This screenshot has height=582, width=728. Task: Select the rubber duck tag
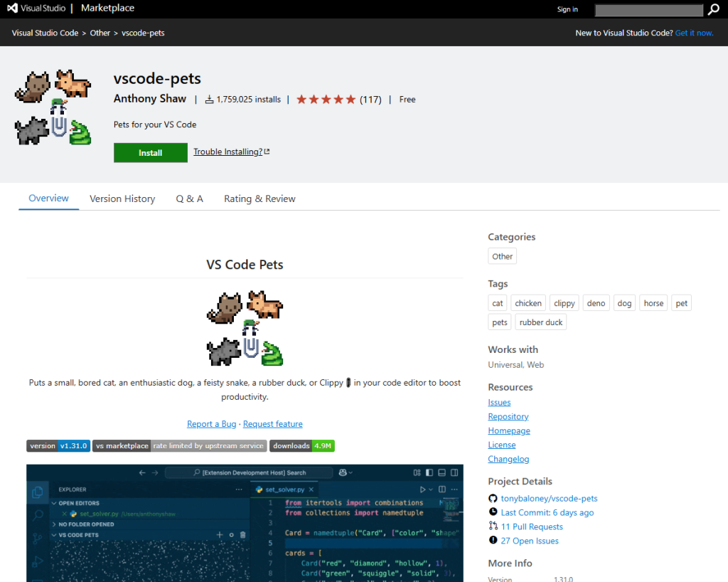(x=541, y=322)
